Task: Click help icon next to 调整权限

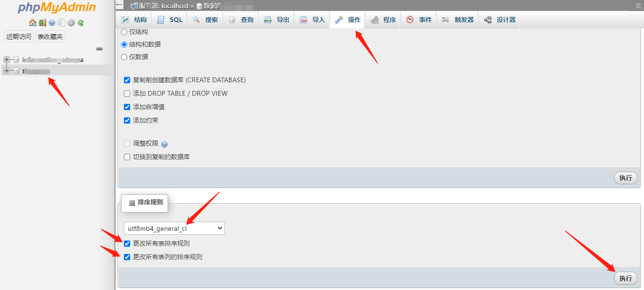Action: [x=164, y=144]
